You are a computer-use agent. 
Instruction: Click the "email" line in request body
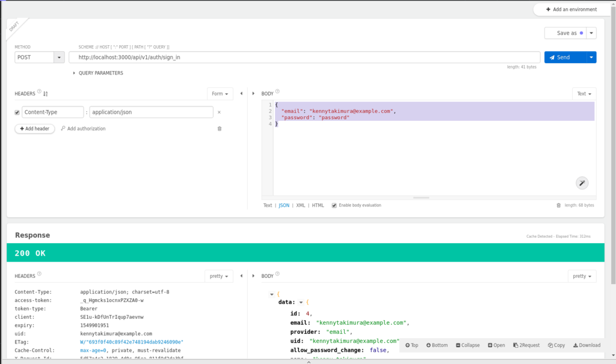tap(339, 111)
